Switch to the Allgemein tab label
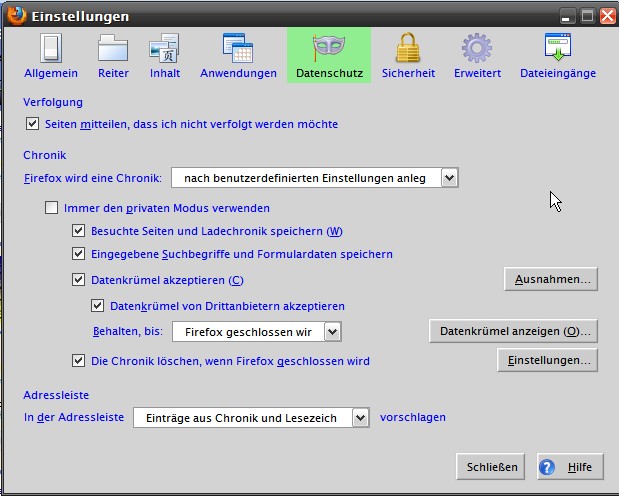Image resolution: width=619 pixels, height=496 pixels. tap(51, 73)
